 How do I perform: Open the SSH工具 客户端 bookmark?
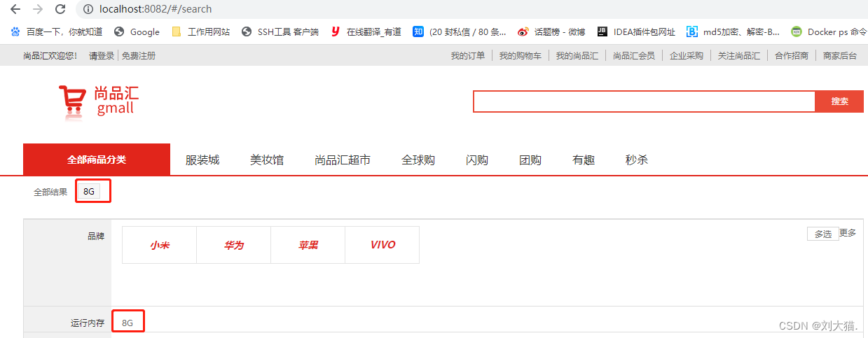point(280,31)
